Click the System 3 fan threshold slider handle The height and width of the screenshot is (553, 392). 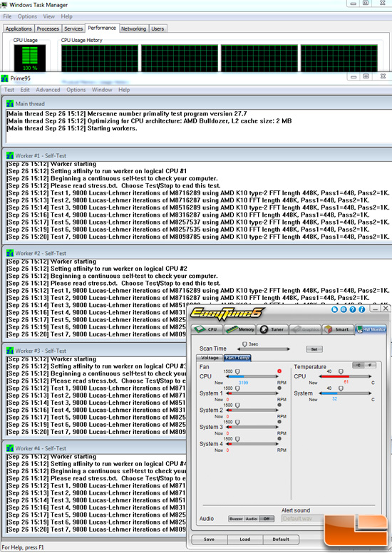pyautogui.click(x=237, y=422)
